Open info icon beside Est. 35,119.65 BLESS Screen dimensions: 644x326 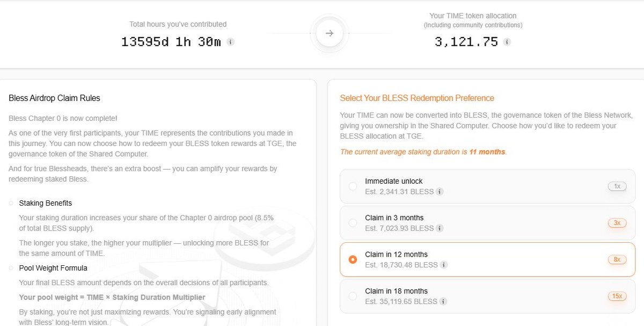coord(443,301)
